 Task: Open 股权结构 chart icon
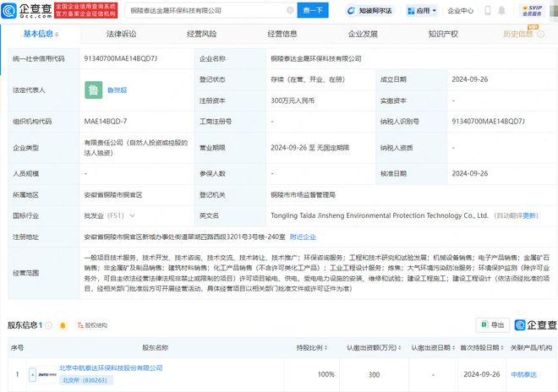point(92,325)
